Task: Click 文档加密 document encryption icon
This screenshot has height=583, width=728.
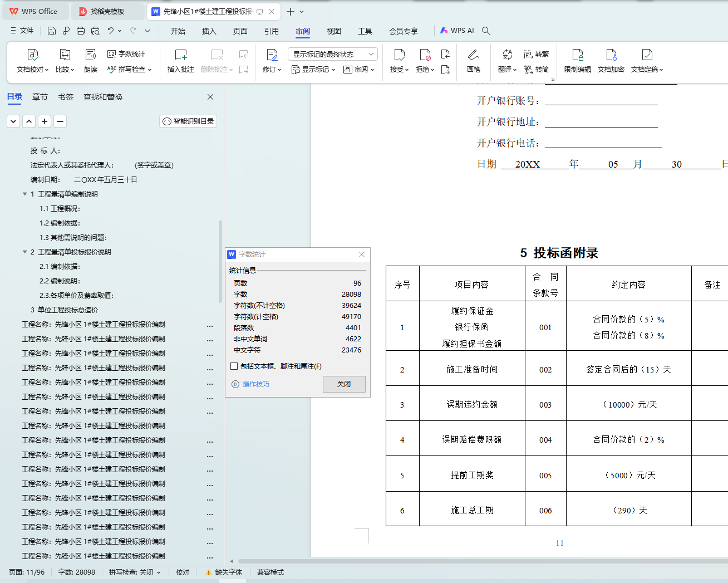Action: pyautogui.click(x=611, y=55)
